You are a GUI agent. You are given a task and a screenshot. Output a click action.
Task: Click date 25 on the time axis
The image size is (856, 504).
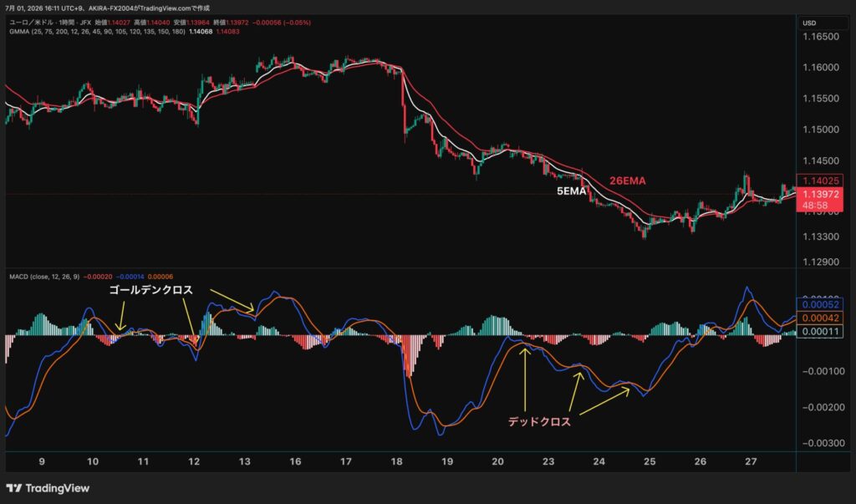point(650,461)
